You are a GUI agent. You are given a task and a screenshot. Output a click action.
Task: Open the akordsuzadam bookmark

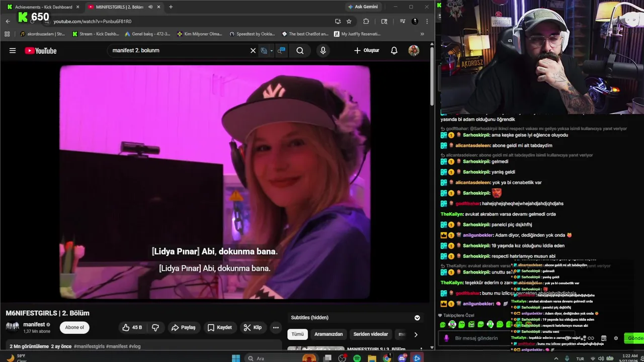coord(43,34)
